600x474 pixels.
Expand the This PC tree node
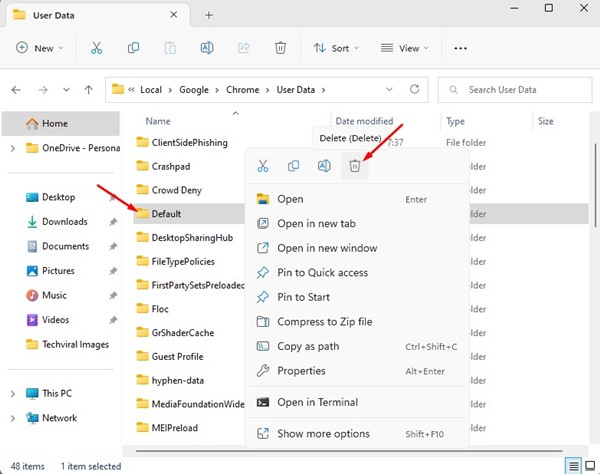13,394
